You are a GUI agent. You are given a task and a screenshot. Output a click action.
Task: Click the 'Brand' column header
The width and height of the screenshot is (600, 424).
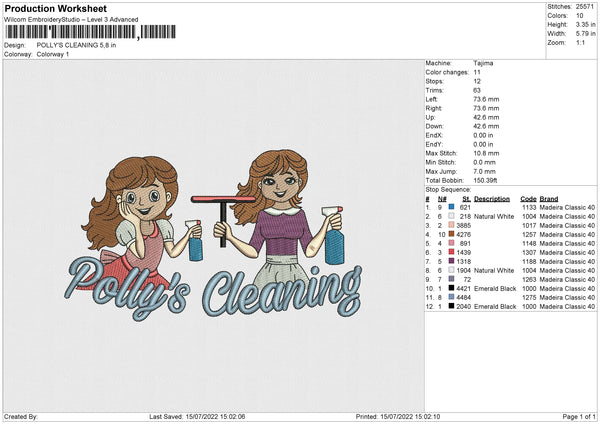tap(549, 199)
